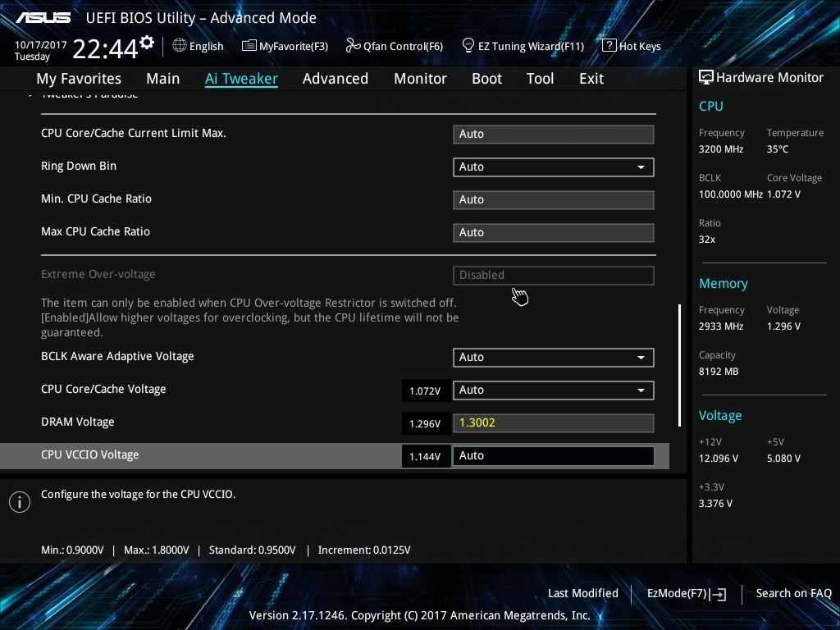Switch to the Boot tab

click(487, 79)
